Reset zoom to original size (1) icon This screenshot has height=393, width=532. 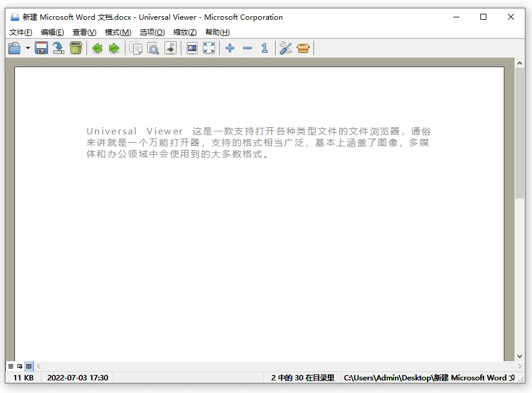pos(265,48)
